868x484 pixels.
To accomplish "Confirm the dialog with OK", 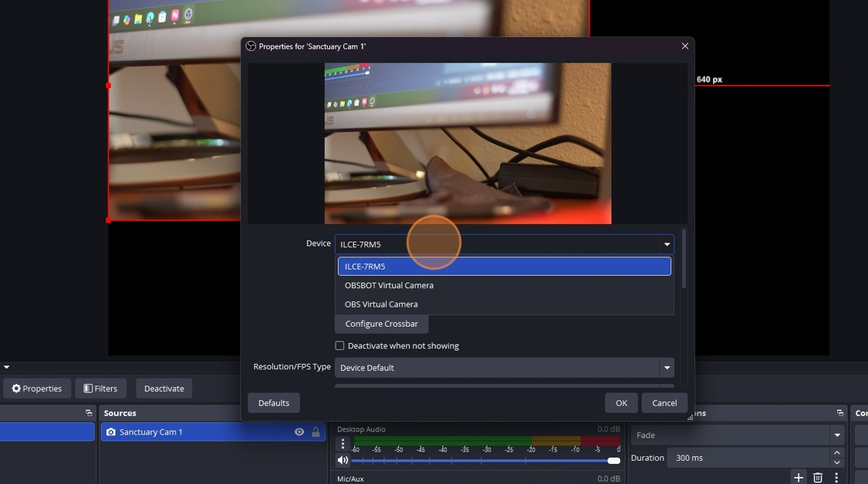I will click(621, 403).
